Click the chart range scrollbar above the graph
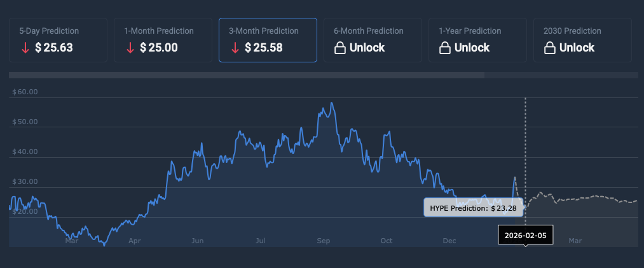644x268 pixels. point(247,75)
